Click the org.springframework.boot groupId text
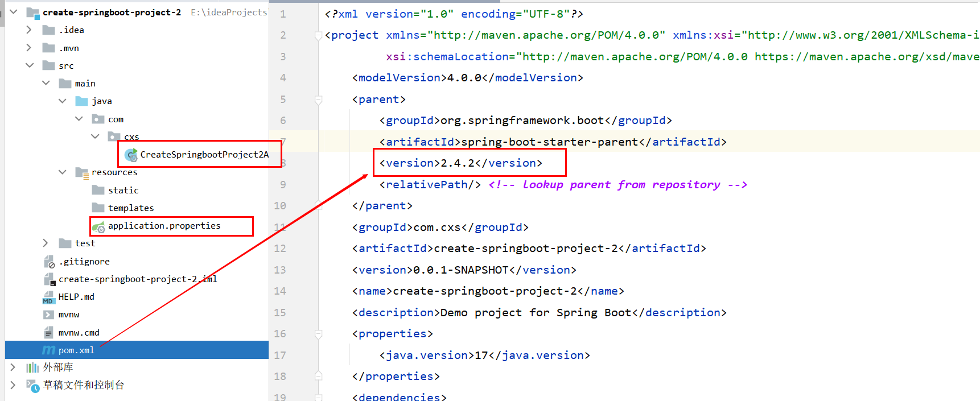Screen dimensions: 980x401 click(x=522, y=121)
